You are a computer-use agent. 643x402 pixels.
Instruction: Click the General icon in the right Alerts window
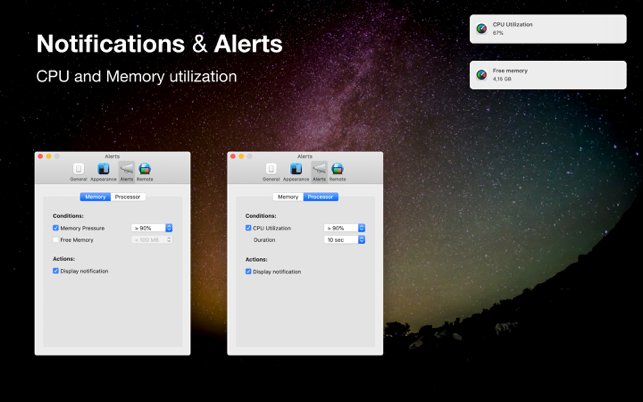[x=271, y=171]
